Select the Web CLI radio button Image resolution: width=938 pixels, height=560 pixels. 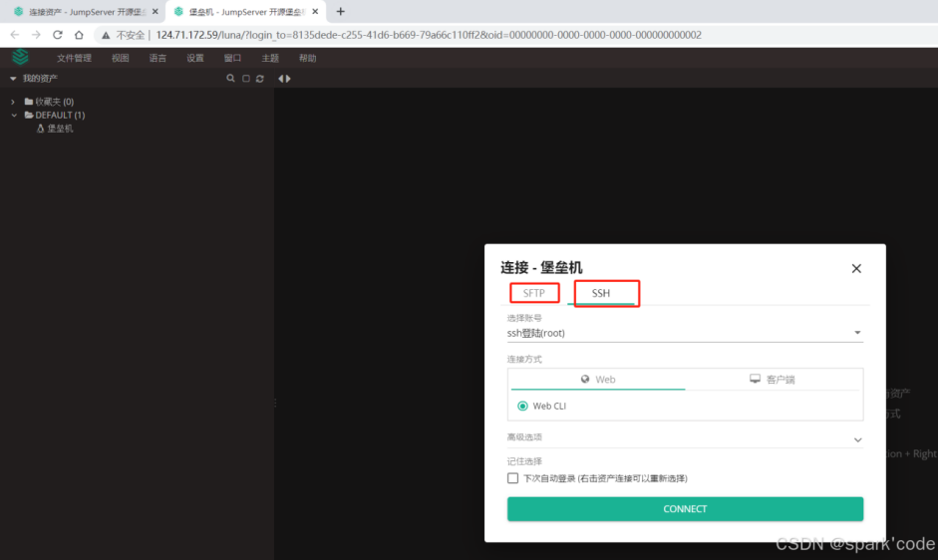tap(522, 406)
